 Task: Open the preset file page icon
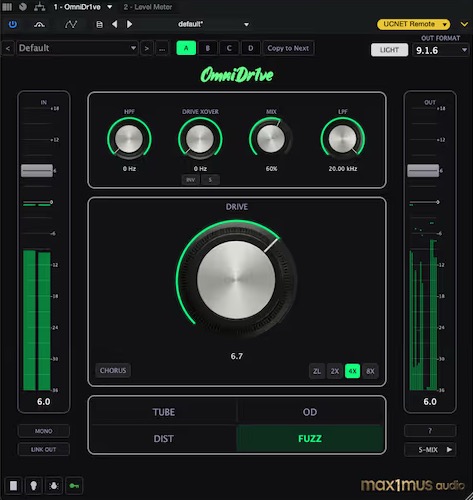coord(99,25)
